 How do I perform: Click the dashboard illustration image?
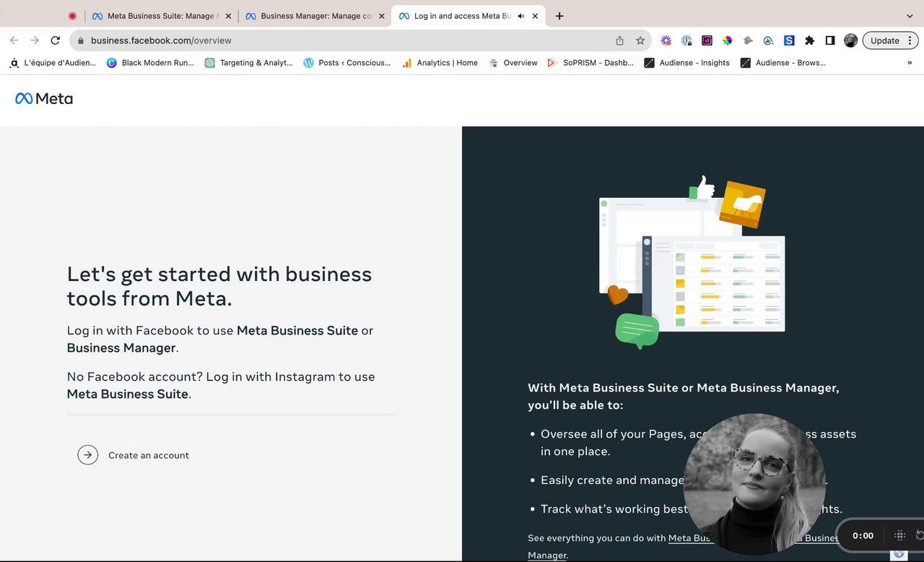point(692,262)
